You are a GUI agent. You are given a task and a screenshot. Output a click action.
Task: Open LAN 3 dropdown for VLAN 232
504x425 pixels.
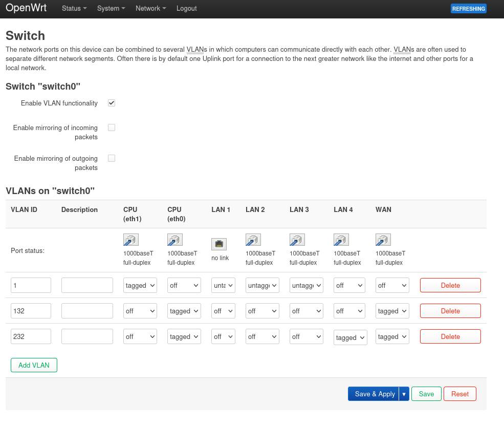[x=306, y=336]
